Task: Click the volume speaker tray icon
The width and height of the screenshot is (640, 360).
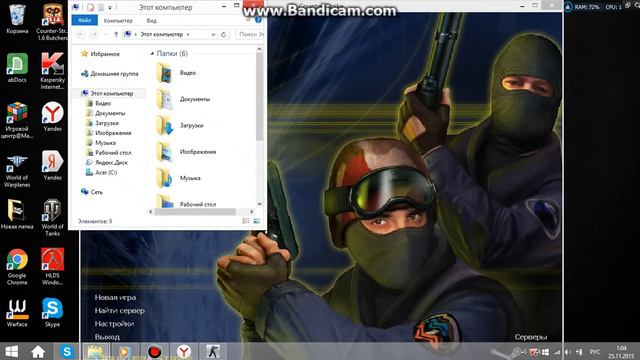Action: (x=568, y=352)
